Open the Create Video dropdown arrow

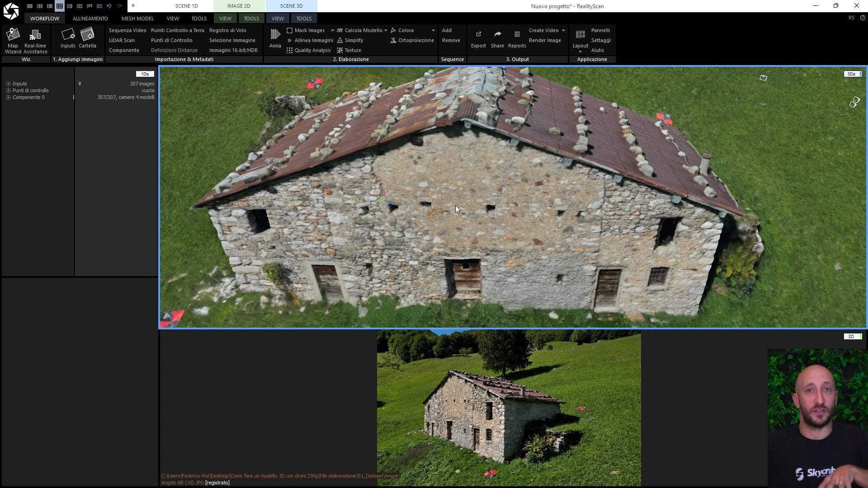563,30
